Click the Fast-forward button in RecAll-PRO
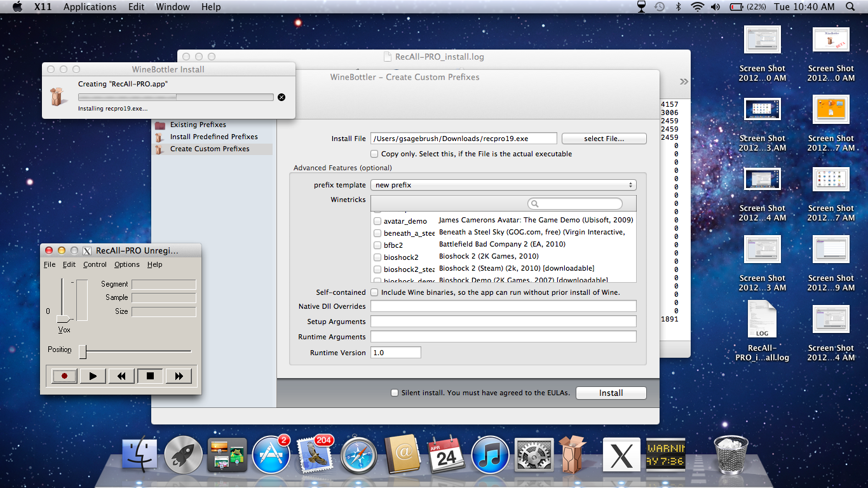This screenshot has height=488, width=868. pyautogui.click(x=179, y=376)
